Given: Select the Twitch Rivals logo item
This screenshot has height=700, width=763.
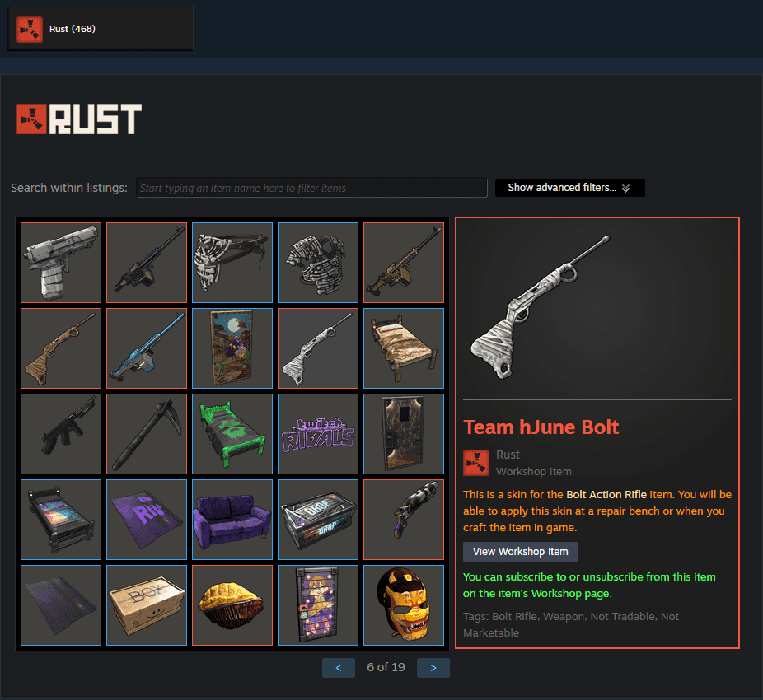Looking at the screenshot, I should tap(318, 434).
